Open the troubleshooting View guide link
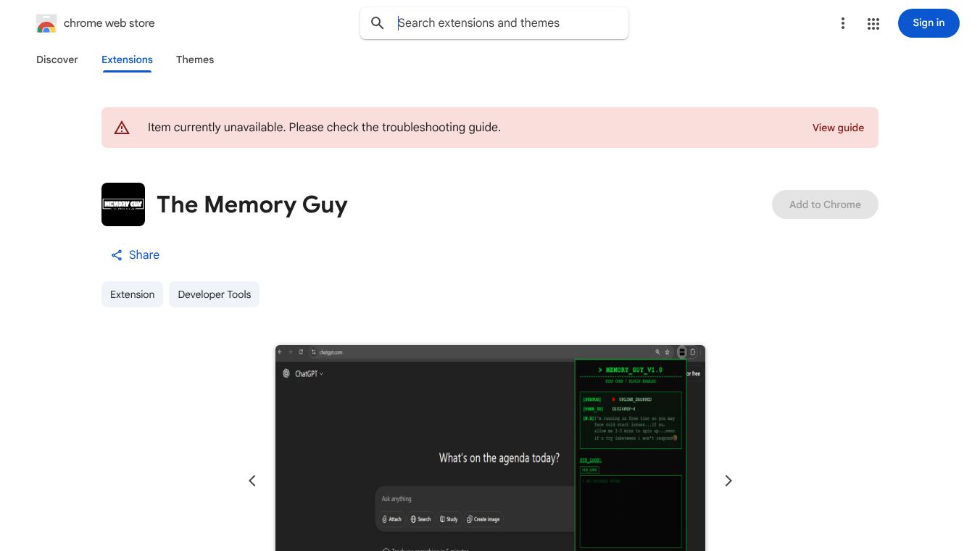 [x=838, y=128]
